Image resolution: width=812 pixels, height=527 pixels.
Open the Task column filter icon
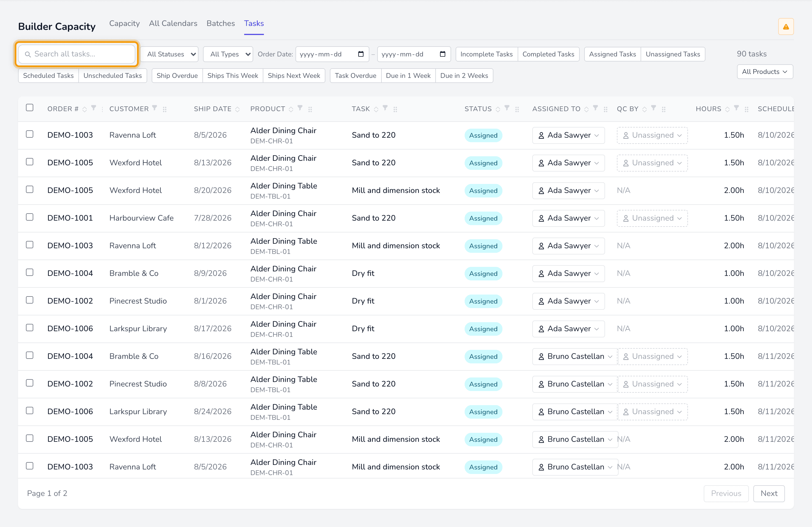coord(385,108)
